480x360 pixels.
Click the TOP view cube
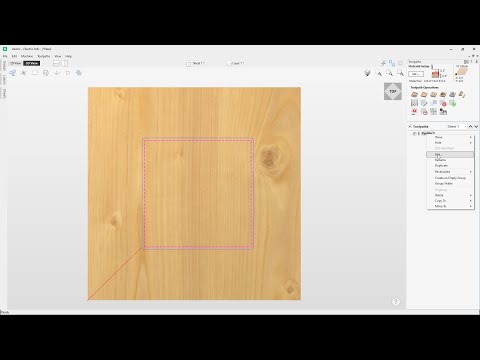[393, 91]
